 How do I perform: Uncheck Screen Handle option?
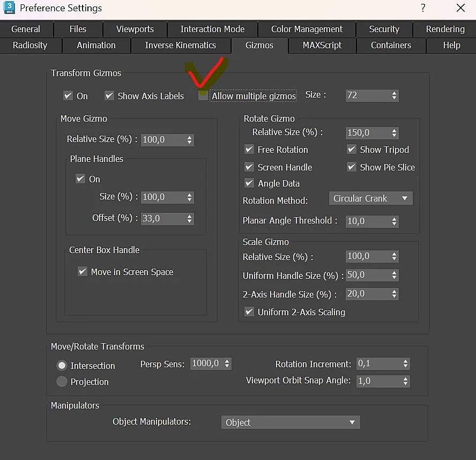[x=249, y=167]
